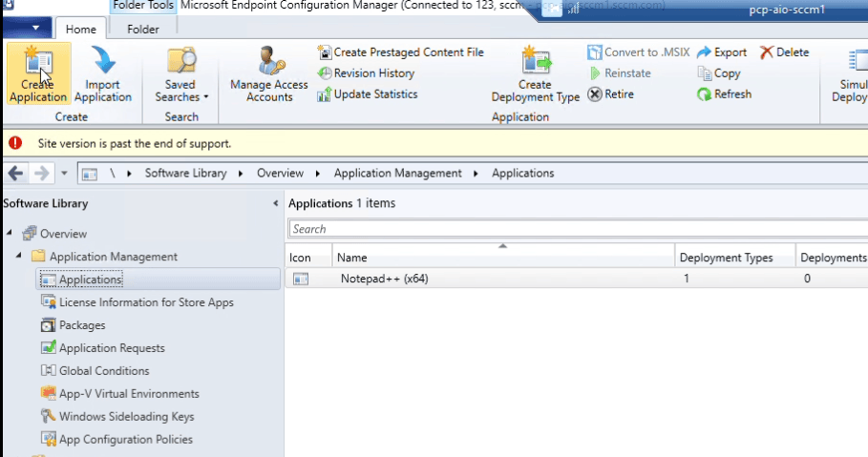The image size is (868, 457).
Task: Click Application Management in the breadcrumb
Action: pyautogui.click(x=397, y=174)
